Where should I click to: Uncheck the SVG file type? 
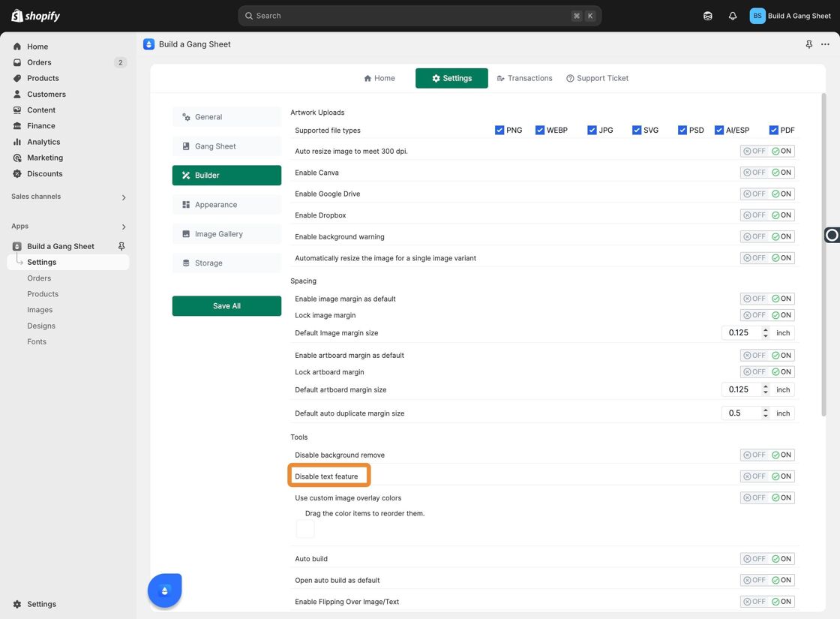(x=637, y=131)
